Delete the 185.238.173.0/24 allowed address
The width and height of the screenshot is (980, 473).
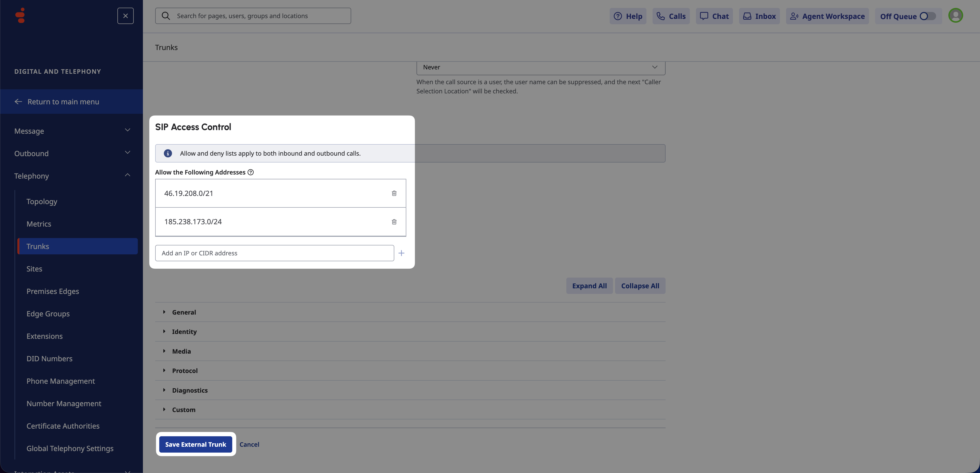394,222
